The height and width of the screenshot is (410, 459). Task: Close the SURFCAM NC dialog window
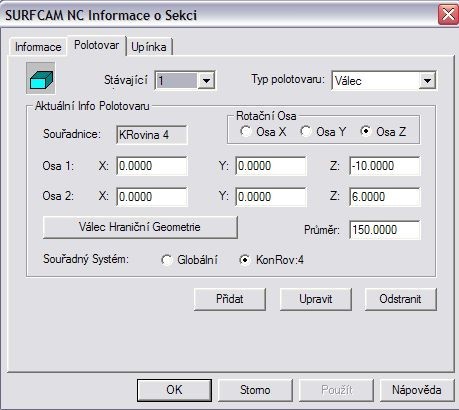(x=448, y=15)
